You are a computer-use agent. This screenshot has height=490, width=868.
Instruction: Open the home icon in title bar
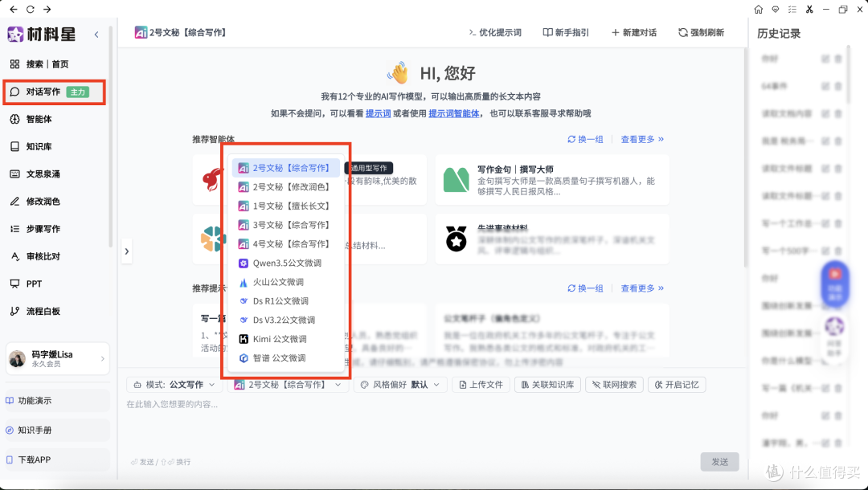(759, 10)
